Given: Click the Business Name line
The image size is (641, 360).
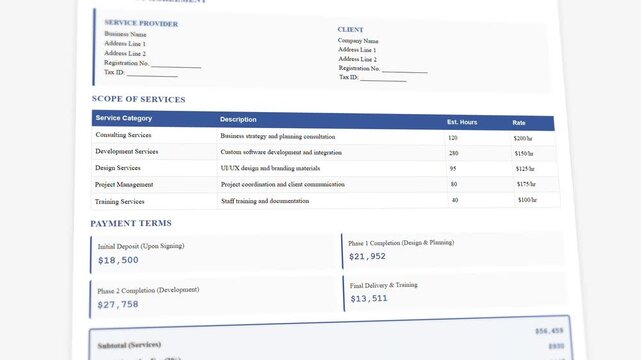Looking at the screenshot, I should (125, 34).
